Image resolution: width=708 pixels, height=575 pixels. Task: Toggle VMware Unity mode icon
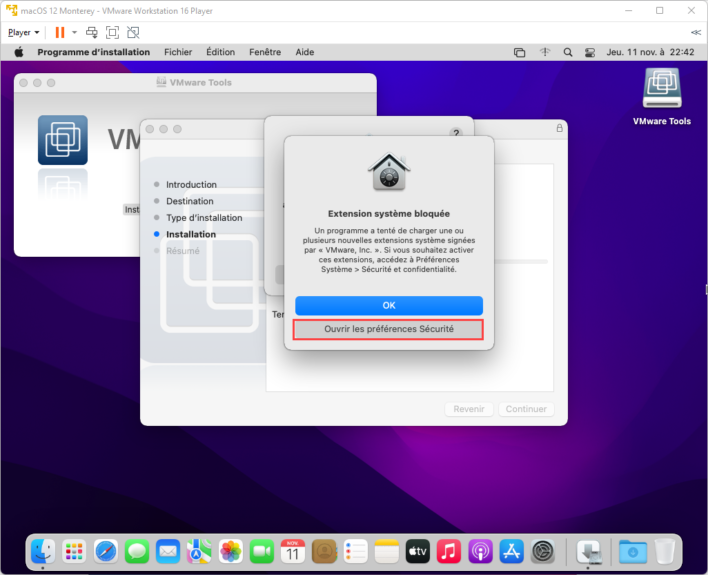(133, 33)
